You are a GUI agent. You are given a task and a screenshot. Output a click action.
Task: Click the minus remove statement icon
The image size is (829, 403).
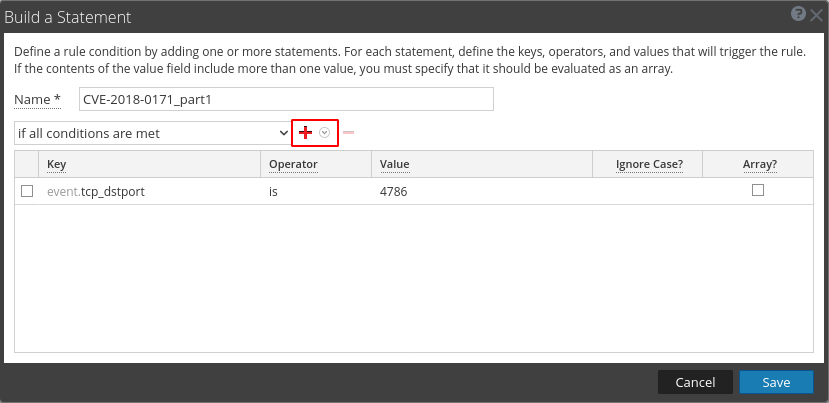click(x=348, y=133)
